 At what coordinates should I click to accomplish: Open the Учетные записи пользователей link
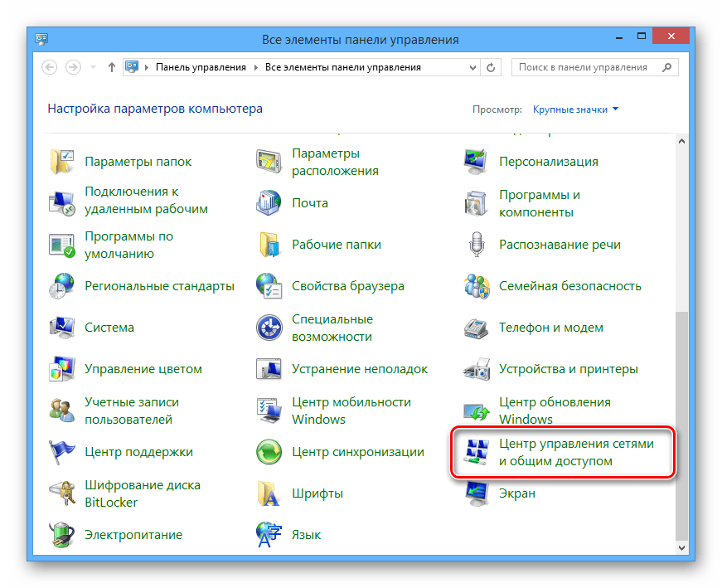132,411
